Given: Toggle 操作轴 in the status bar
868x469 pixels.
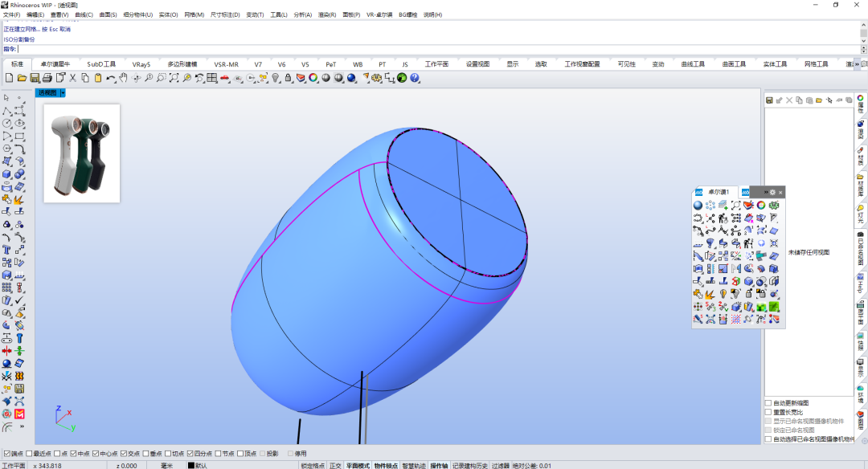Looking at the screenshot, I should [439, 466].
